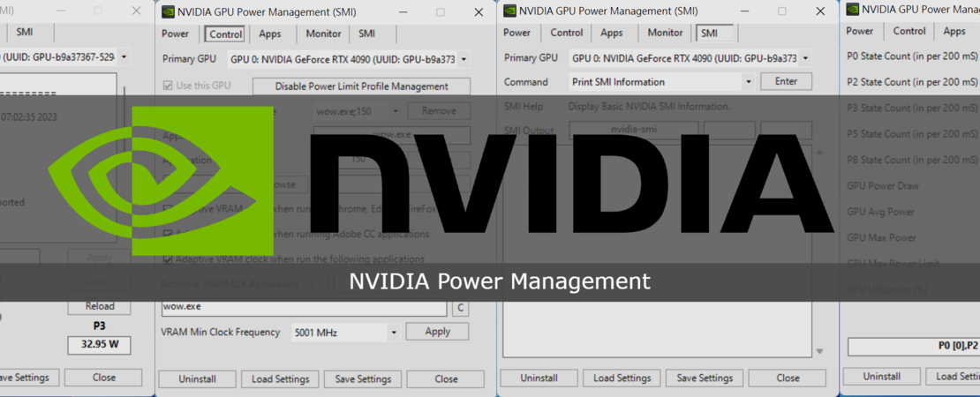
Task: Click NVIDIA title icon in SMI-tab window
Action: (510, 11)
